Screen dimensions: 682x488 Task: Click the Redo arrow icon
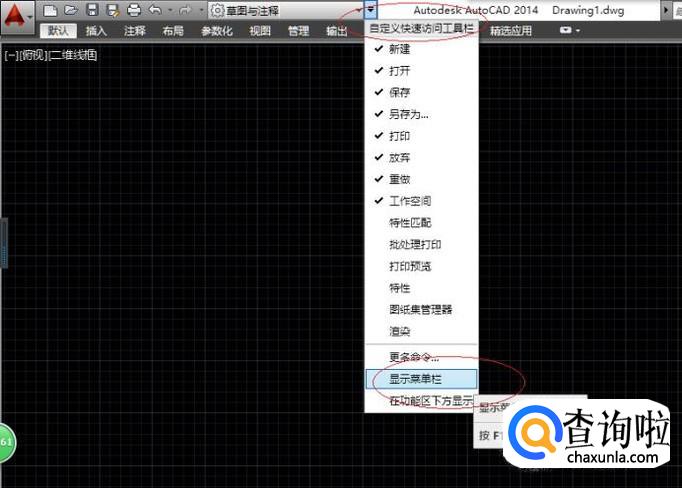click(x=185, y=10)
